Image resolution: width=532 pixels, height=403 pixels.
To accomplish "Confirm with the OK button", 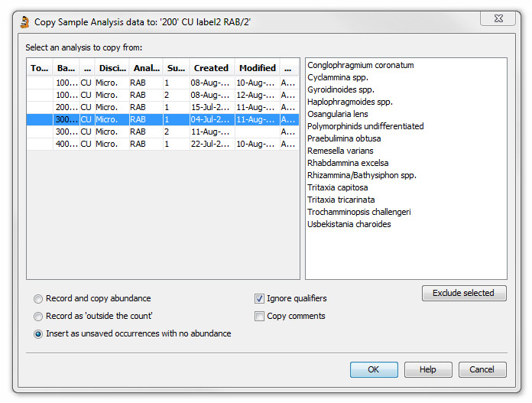I will (374, 369).
